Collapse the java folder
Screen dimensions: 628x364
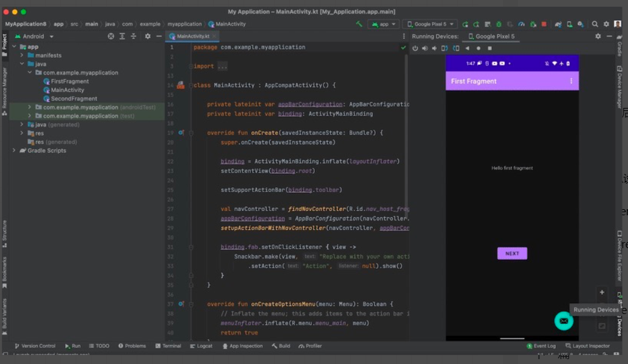pos(22,64)
